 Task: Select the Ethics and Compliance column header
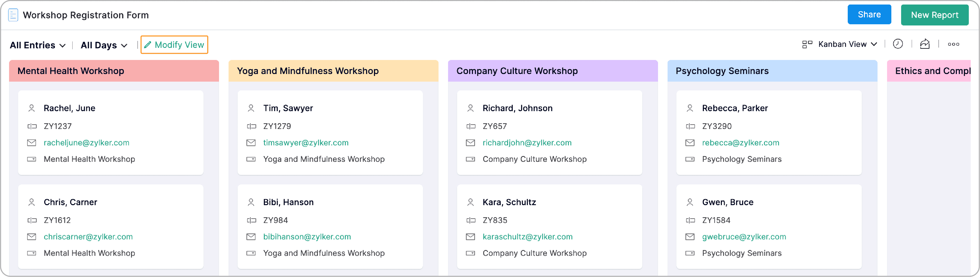929,71
